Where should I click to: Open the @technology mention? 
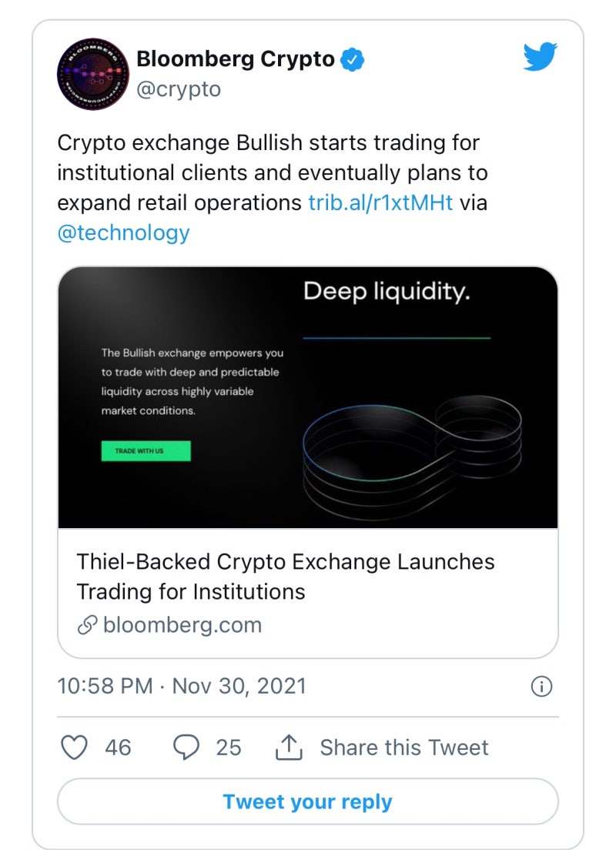tap(123, 232)
